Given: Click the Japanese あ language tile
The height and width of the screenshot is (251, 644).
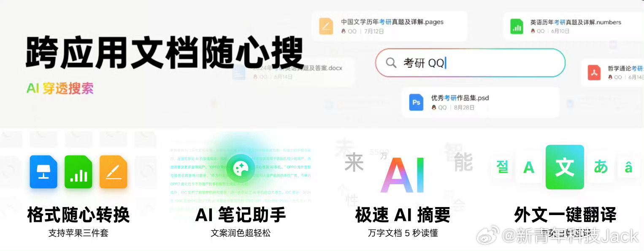Looking at the screenshot, I should point(601,167).
